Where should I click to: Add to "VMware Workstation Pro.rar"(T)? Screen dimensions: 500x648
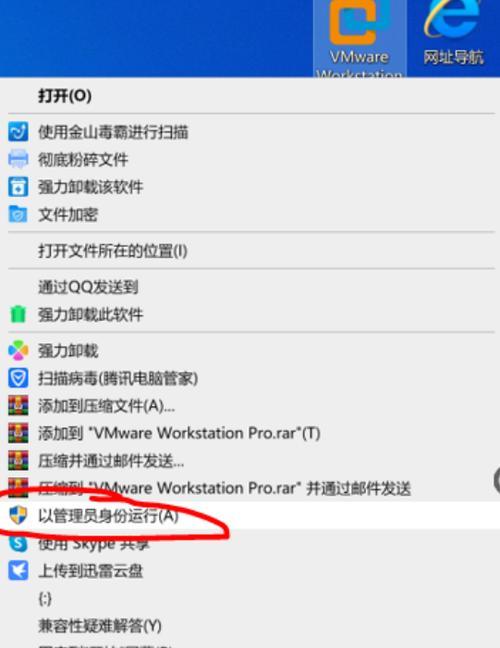click(179, 433)
